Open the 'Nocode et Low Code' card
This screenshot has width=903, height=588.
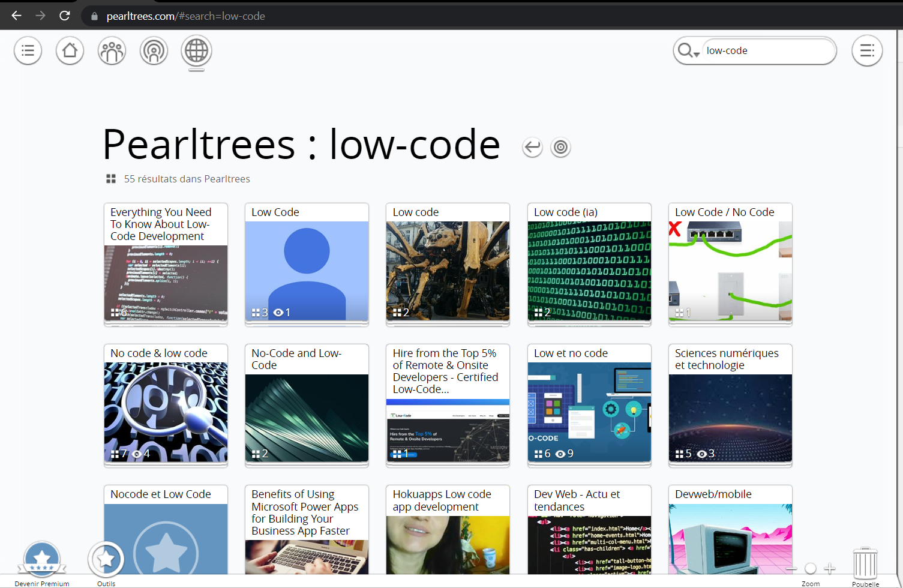pyautogui.click(x=166, y=529)
